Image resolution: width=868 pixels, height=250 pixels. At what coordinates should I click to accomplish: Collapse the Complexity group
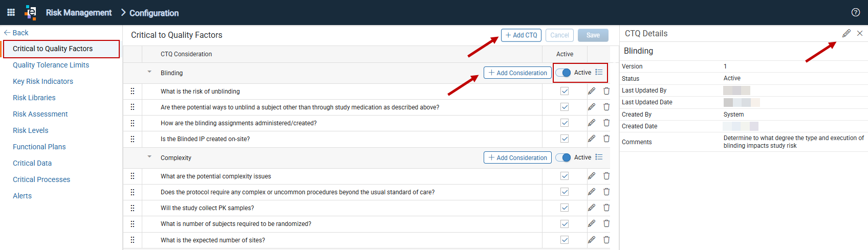pos(149,157)
